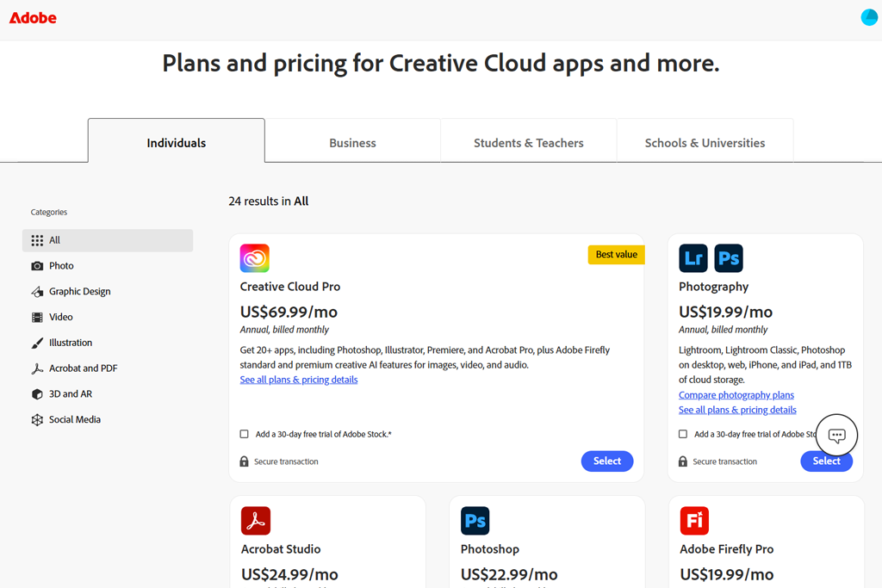The width and height of the screenshot is (882, 588).
Task: Click the Photography plan title
Action: coord(713,287)
